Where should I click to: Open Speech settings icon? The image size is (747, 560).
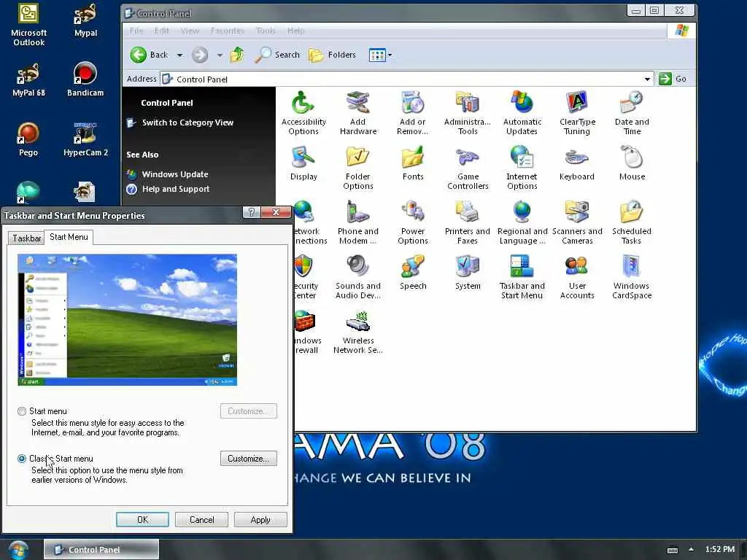[413, 273]
